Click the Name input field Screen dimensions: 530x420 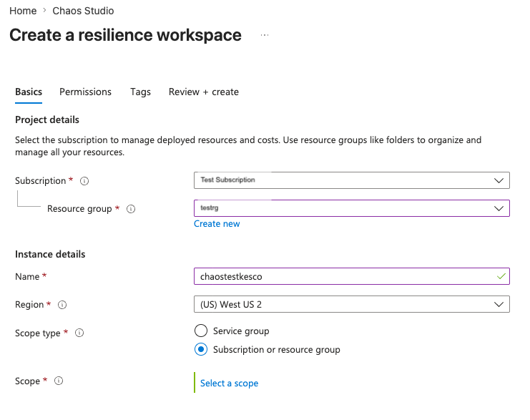coord(351,276)
